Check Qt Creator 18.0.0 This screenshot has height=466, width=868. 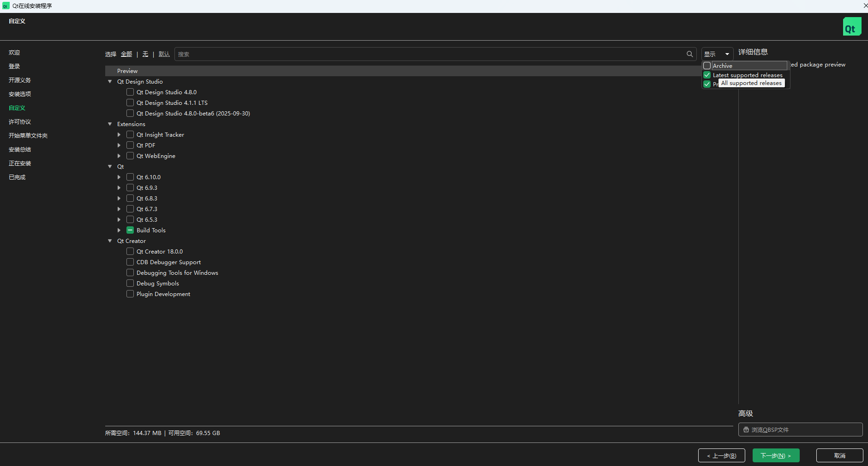130,251
